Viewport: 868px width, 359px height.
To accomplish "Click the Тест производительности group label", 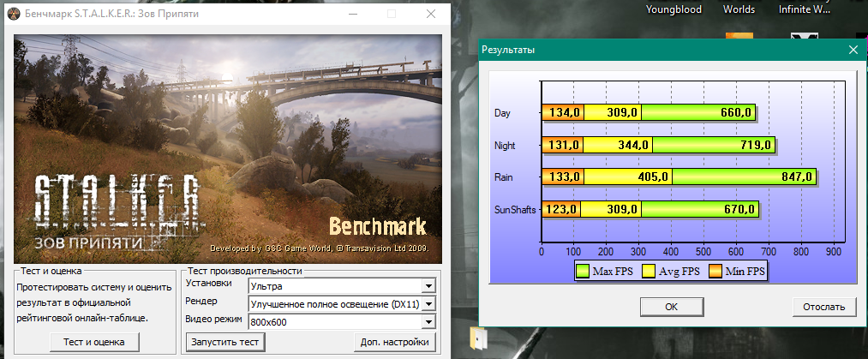I will tap(245, 271).
